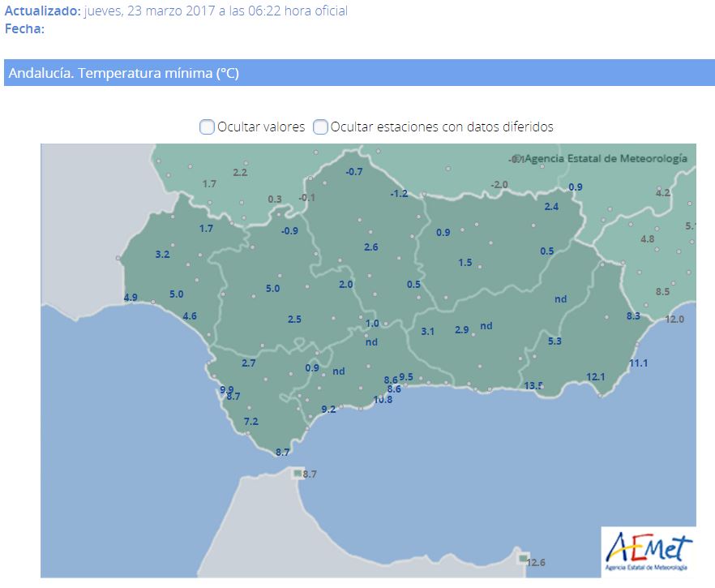The width and height of the screenshot is (715, 588).
Task: Select the Melilla square marker near 12.6
Action: [523, 558]
